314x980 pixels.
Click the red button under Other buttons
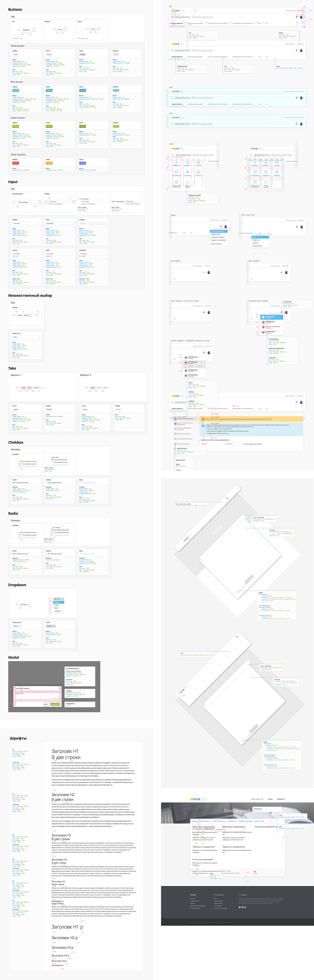tap(16, 163)
